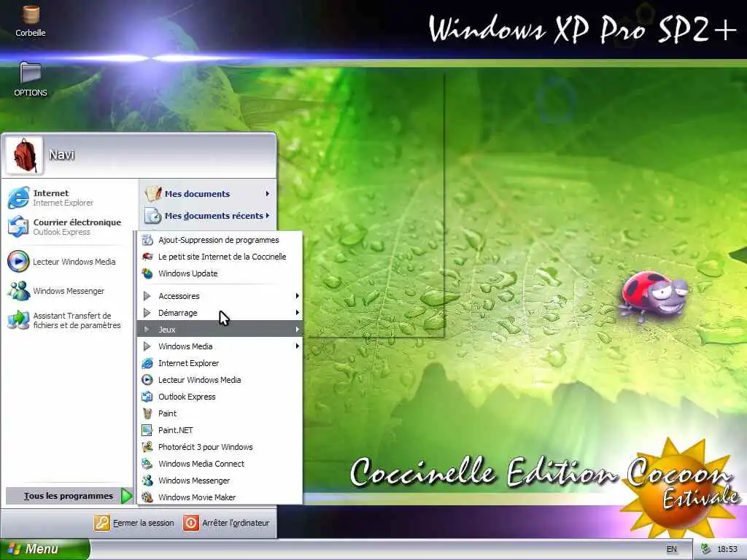The height and width of the screenshot is (560, 747).
Task: Click Tous les programmes button
Action: [x=69, y=496]
